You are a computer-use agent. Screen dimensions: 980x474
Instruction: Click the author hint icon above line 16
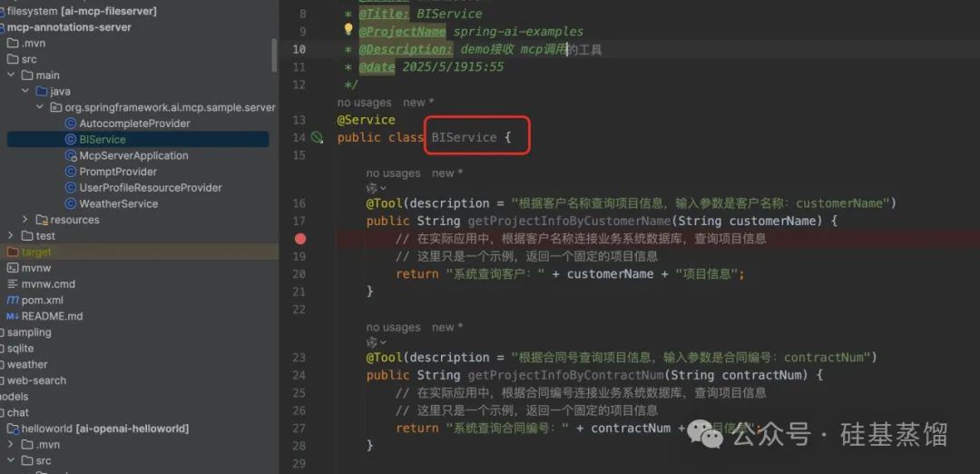(372, 188)
